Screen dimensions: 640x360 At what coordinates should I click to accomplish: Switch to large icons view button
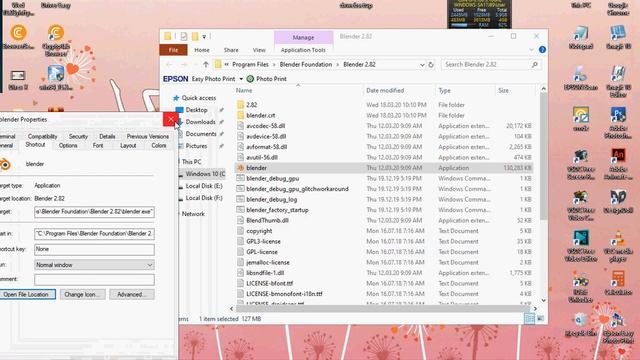(x=540, y=319)
